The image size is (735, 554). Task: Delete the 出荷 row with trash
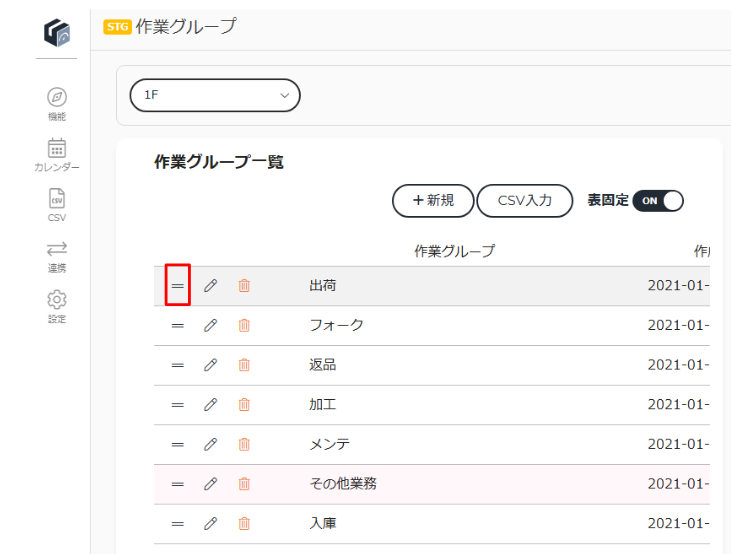244,285
